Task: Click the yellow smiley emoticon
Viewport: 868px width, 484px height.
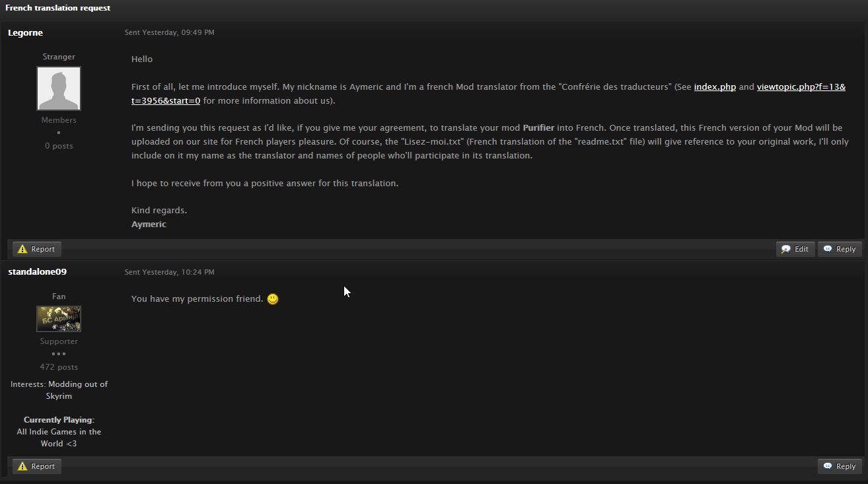Action: 272,299
